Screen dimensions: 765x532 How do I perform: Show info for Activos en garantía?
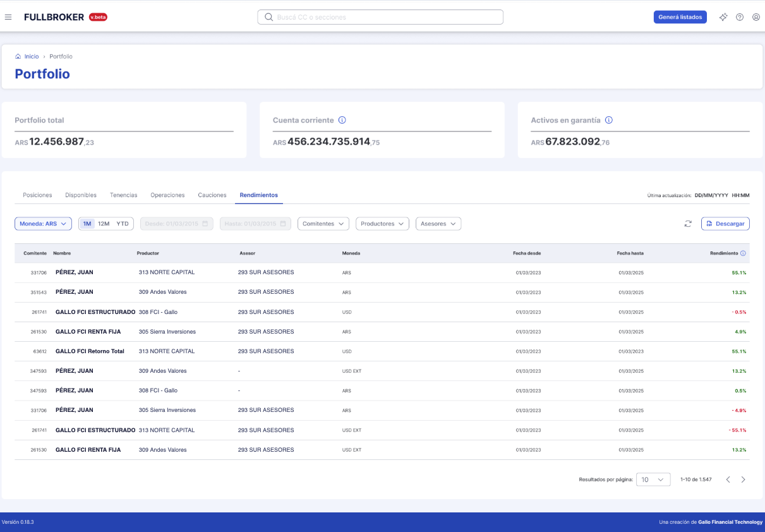click(x=609, y=120)
